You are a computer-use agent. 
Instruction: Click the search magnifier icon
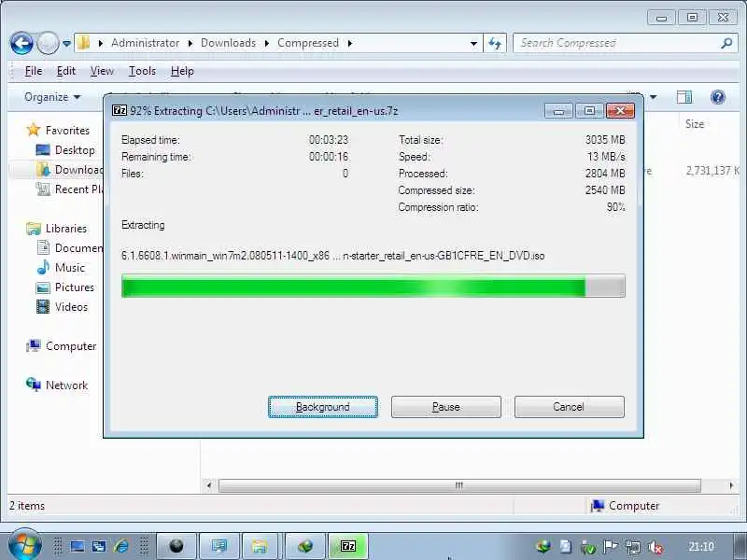727,43
